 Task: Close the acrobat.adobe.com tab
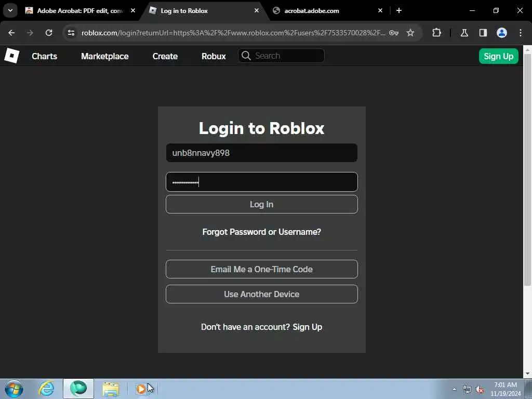point(380,10)
